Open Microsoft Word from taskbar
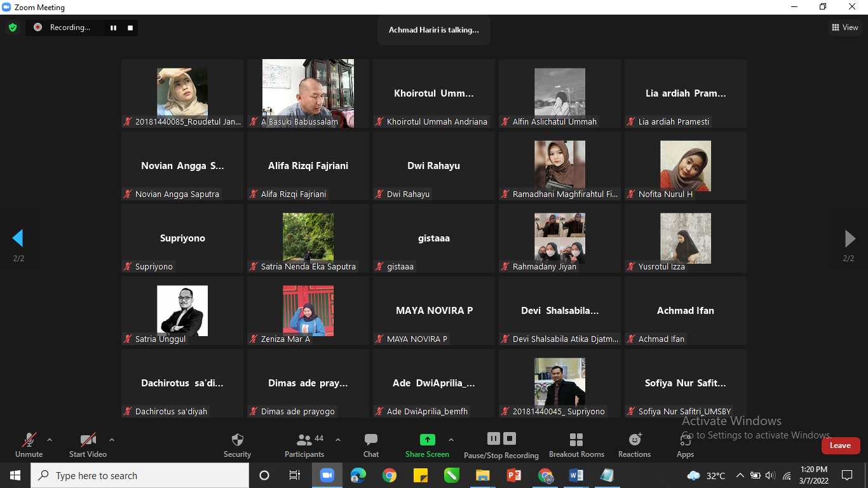The image size is (868, 488). click(576, 475)
